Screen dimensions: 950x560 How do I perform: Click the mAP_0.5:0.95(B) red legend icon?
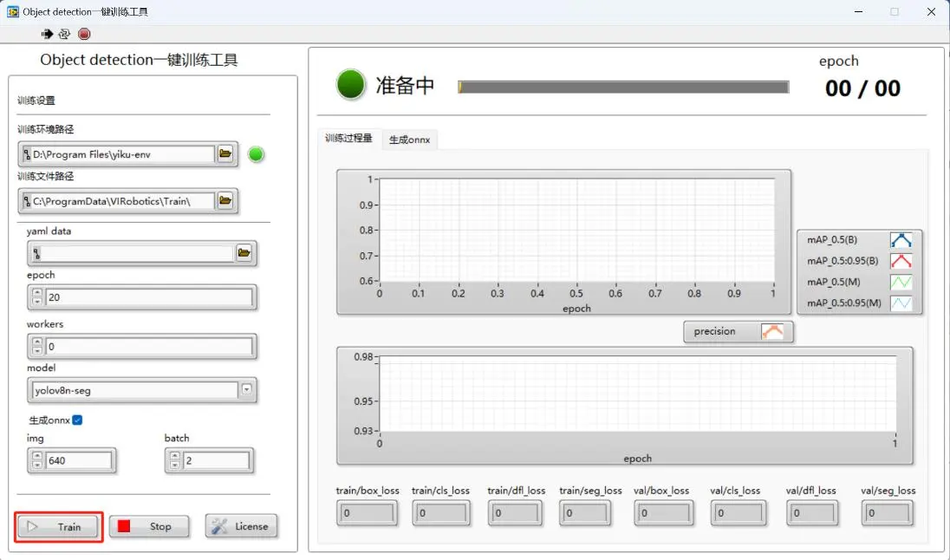pos(901,261)
